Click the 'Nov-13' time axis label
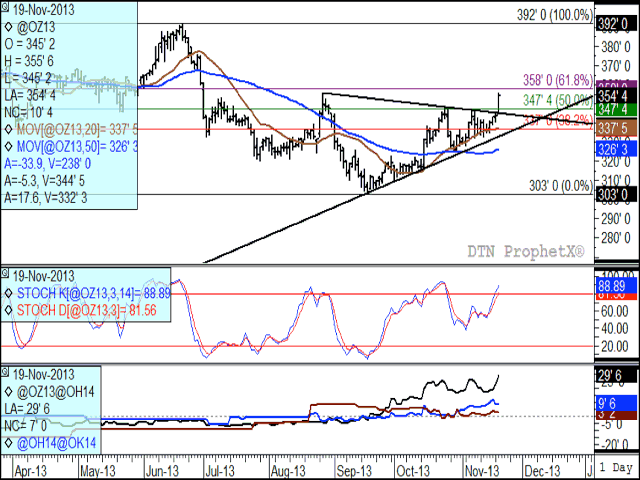The image size is (640, 480). pyautogui.click(x=482, y=471)
